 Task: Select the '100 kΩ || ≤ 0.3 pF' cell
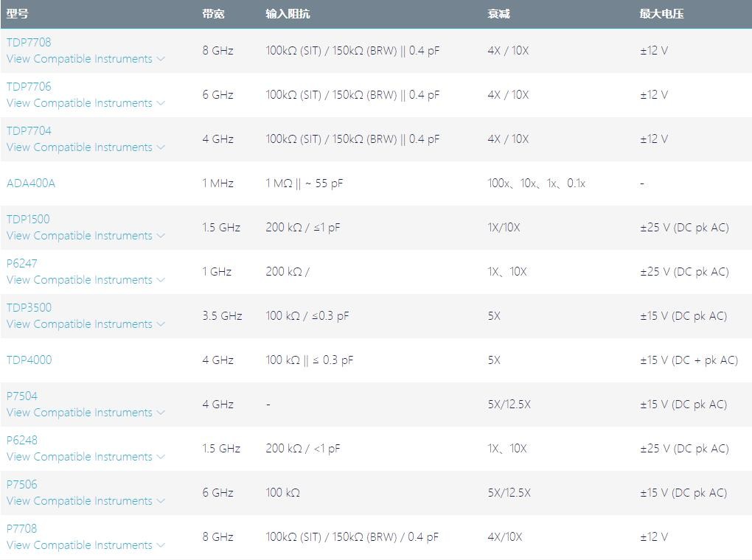310,360
